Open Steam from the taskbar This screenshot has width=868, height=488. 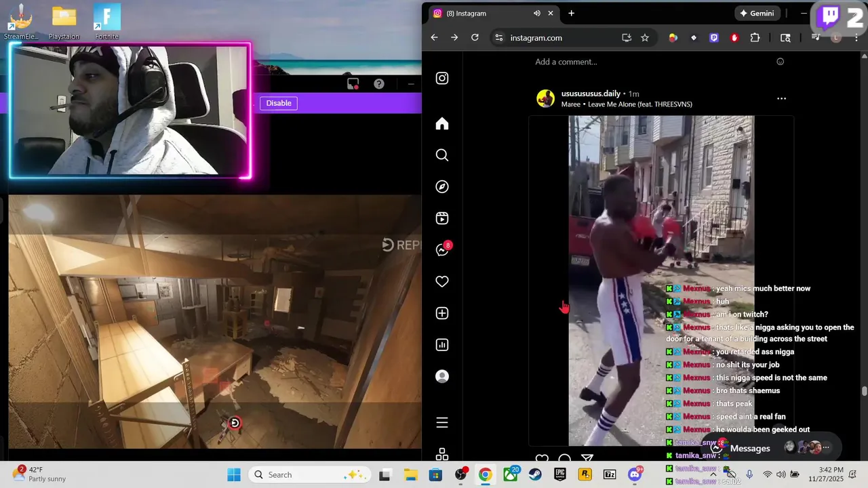click(535, 474)
